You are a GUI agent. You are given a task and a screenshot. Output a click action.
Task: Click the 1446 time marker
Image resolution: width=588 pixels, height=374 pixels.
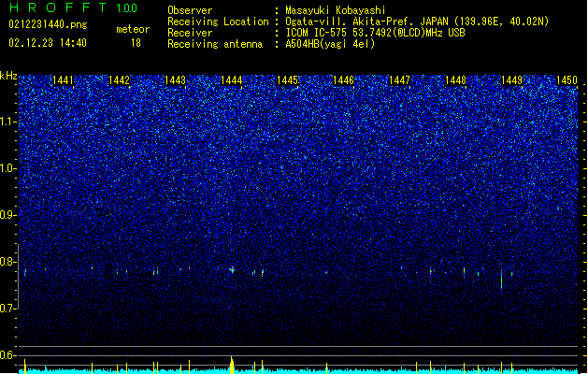[x=343, y=80]
